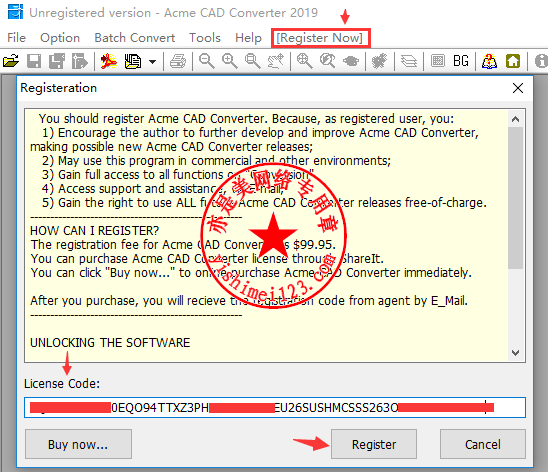Click the 'License Code:' label
Viewport: 548px width, 472px height.
pyautogui.click(x=62, y=384)
